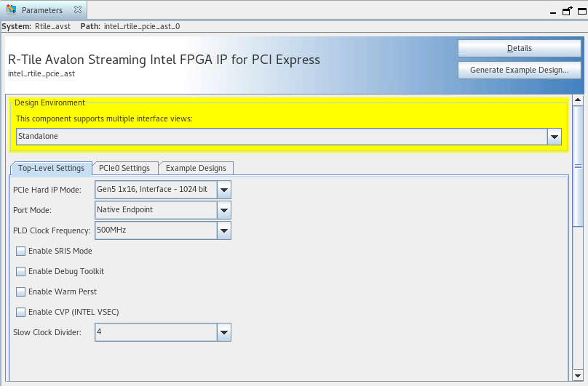Image resolution: width=588 pixels, height=386 pixels.
Task: Click the Parameters panel pencil icon
Action: (11, 11)
